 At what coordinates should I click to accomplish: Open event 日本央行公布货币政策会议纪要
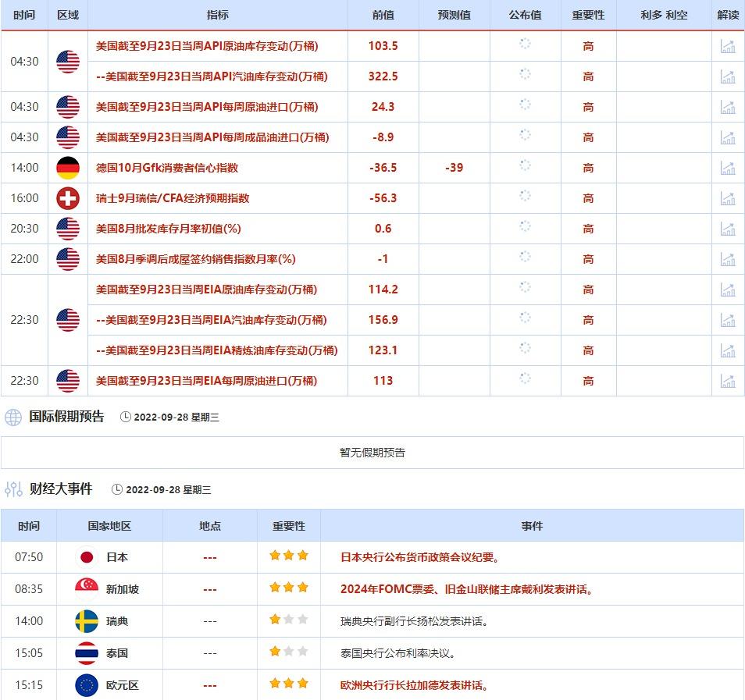click(x=420, y=557)
